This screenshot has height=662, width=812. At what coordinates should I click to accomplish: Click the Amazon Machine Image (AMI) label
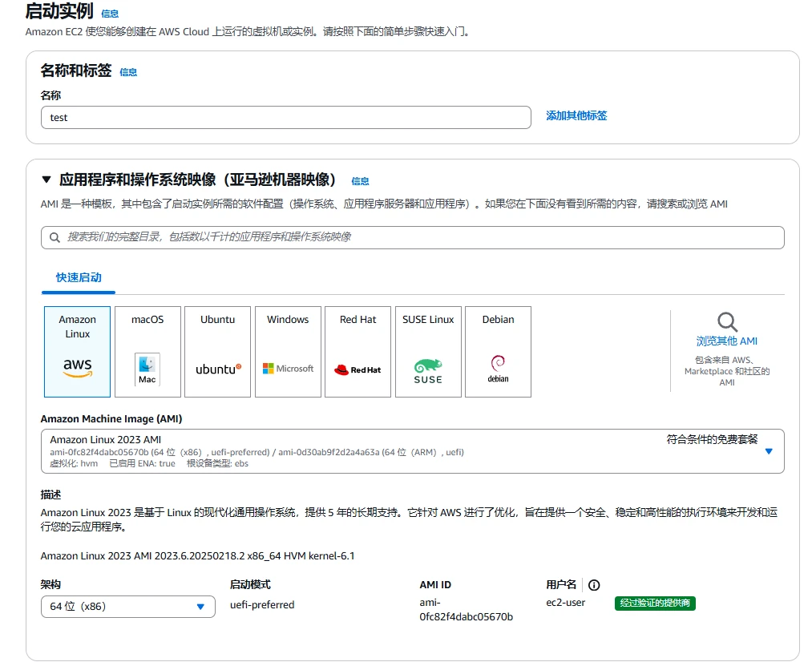(x=111, y=418)
